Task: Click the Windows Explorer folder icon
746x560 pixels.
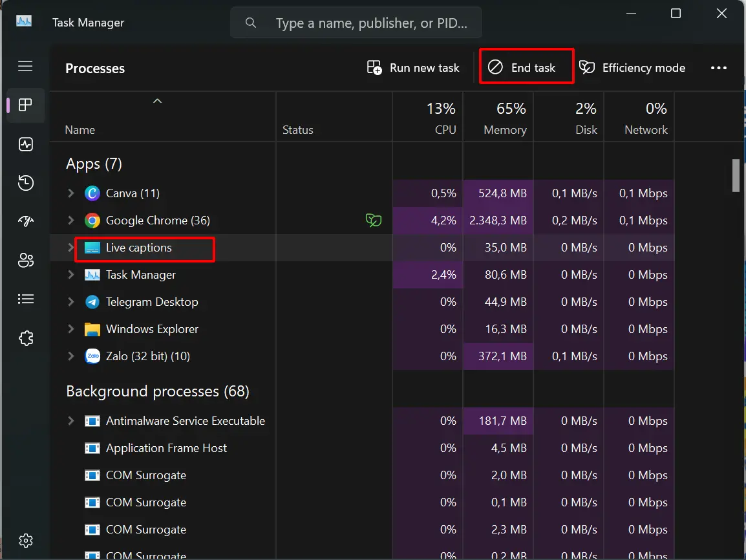Action: tap(92, 329)
